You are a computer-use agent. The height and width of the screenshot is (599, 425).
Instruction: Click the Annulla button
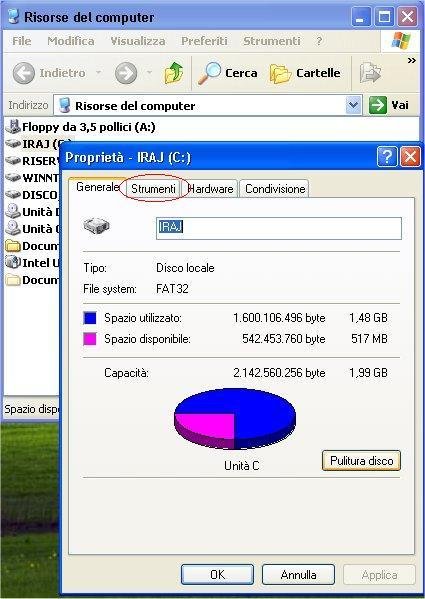coord(298,575)
